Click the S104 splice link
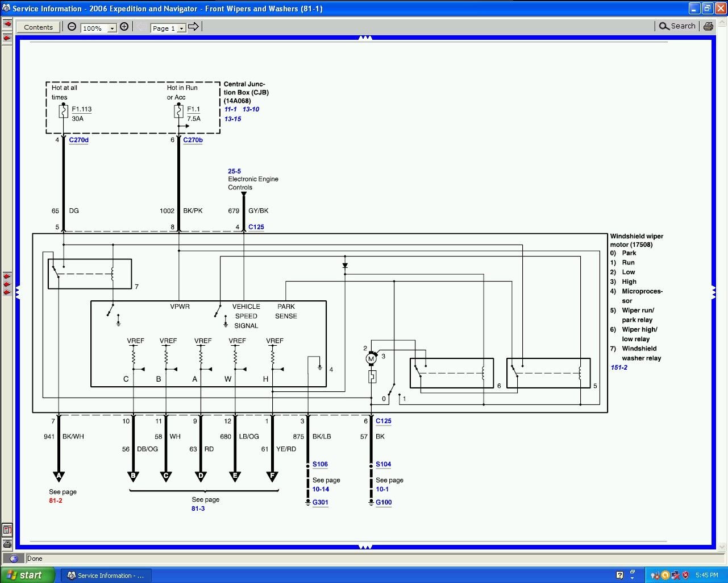 click(383, 465)
